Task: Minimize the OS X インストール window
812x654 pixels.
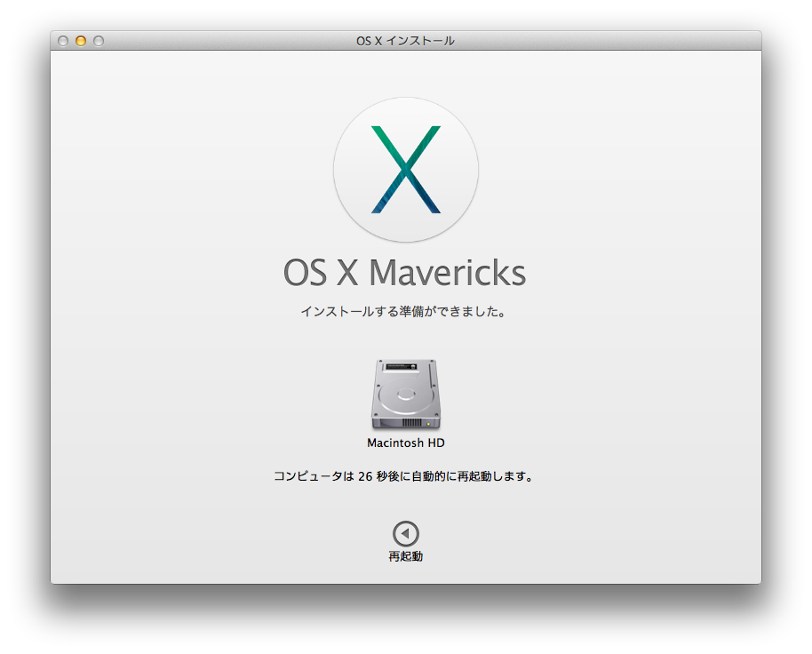Action: [x=81, y=41]
